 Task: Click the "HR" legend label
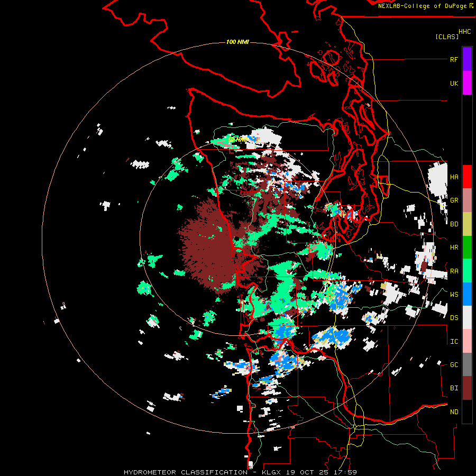click(x=454, y=248)
